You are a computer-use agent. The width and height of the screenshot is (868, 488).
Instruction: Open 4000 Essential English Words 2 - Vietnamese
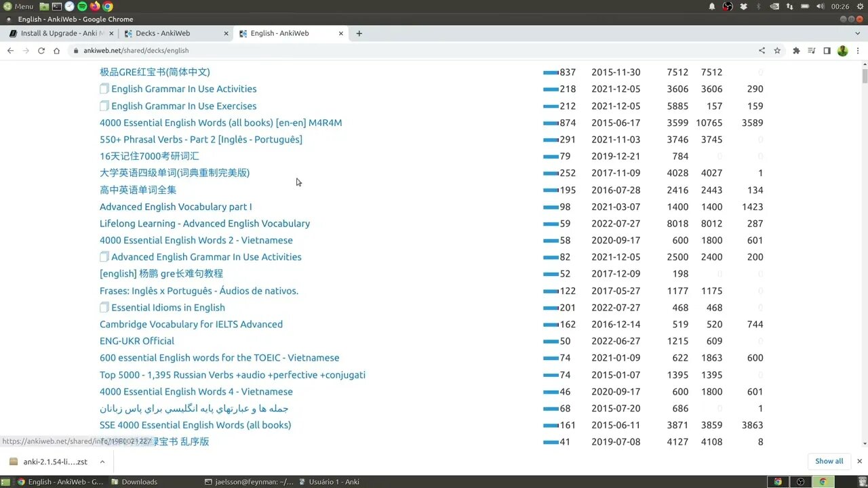(x=196, y=240)
